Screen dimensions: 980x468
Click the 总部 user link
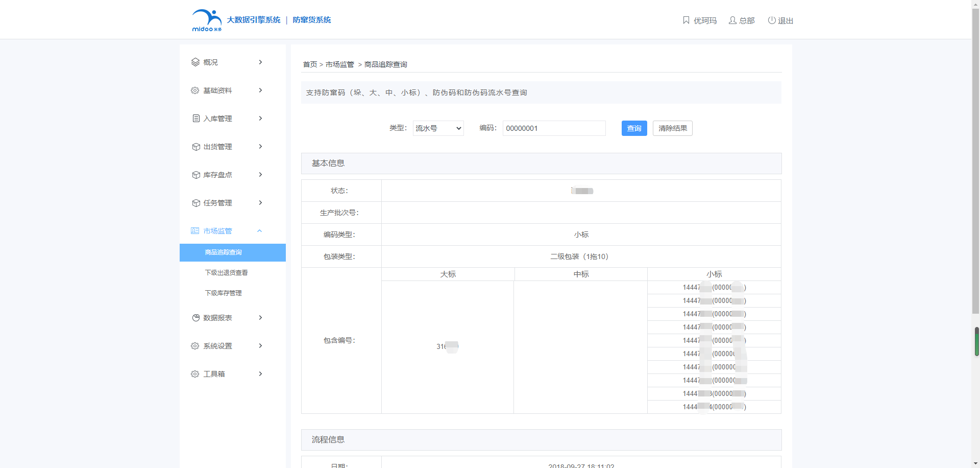tap(747, 20)
